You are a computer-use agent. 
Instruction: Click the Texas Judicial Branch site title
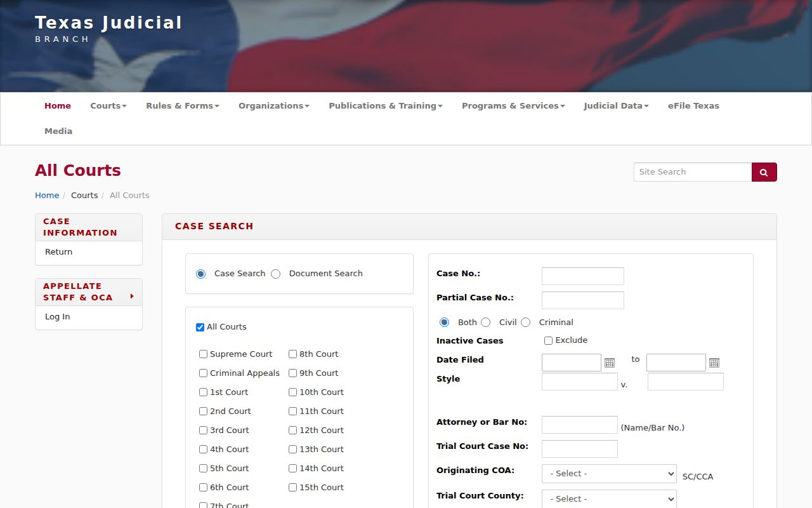108,29
